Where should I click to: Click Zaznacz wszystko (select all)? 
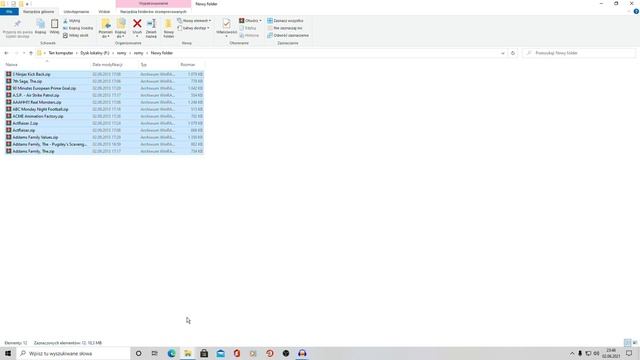pos(285,21)
